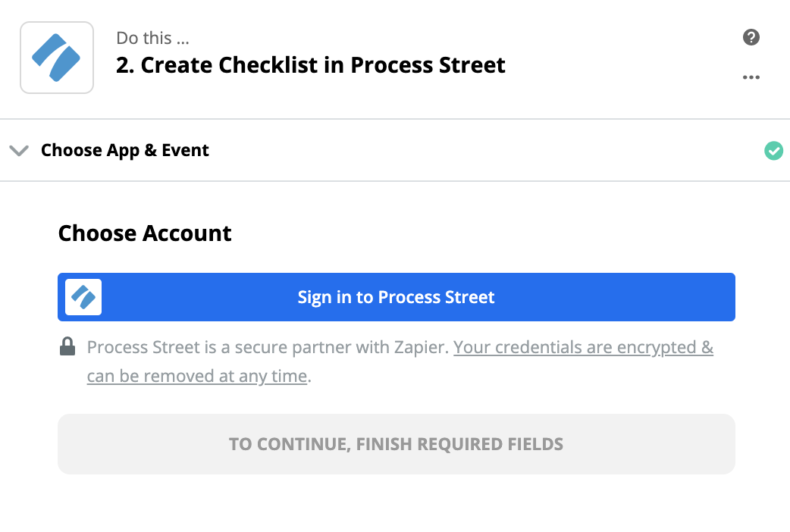
Task: Click the step number '2.' in the title
Action: point(125,65)
